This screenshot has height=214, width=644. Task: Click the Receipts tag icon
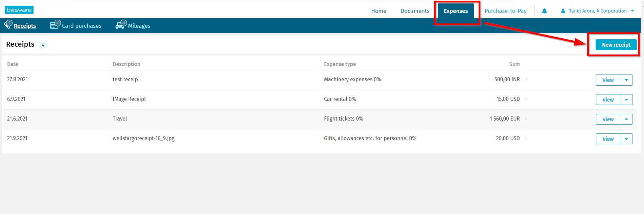8,25
